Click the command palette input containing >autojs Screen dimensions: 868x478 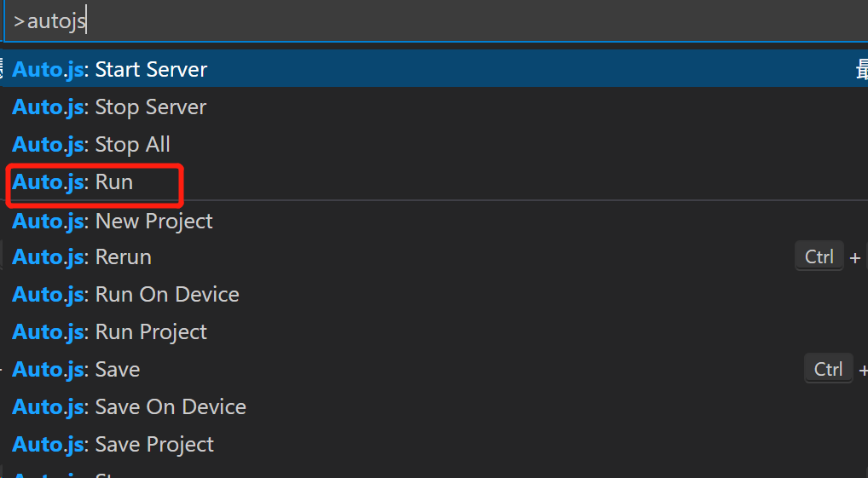(436, 21)
